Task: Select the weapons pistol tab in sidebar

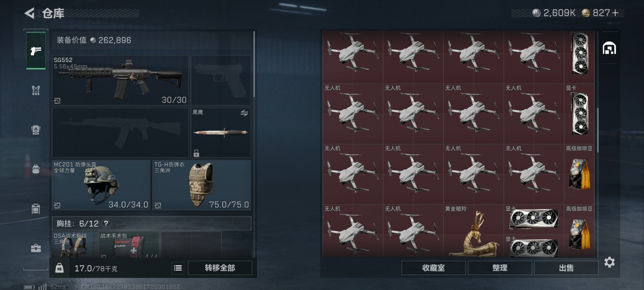Action: pyautogui.click(x=36, y=51)
